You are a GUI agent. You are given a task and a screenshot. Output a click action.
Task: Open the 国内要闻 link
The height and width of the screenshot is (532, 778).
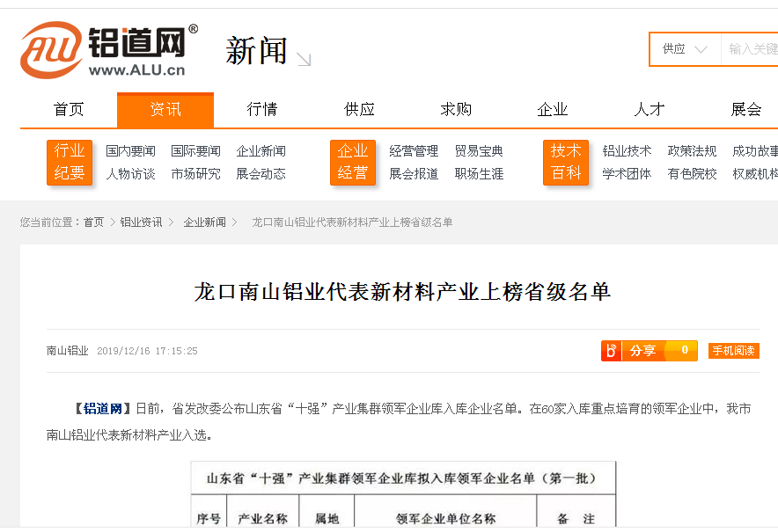130,151
